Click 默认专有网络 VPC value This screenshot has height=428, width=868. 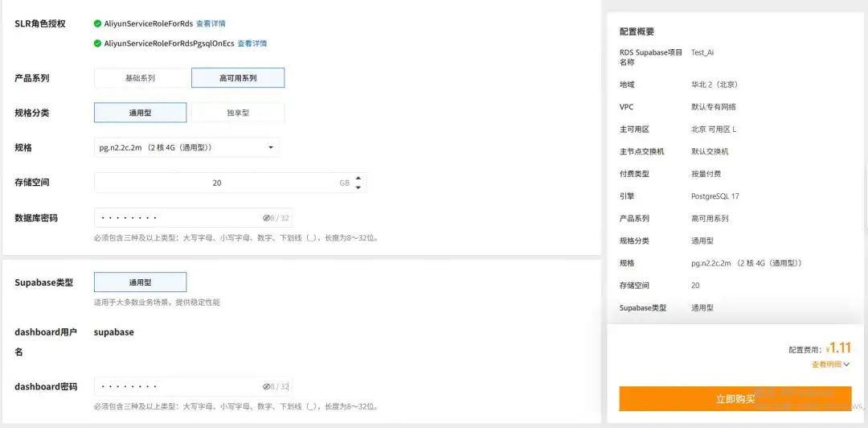tap(714, 107)
